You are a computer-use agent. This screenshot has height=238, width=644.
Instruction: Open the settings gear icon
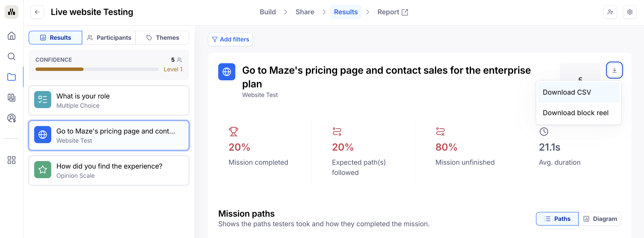629,12
